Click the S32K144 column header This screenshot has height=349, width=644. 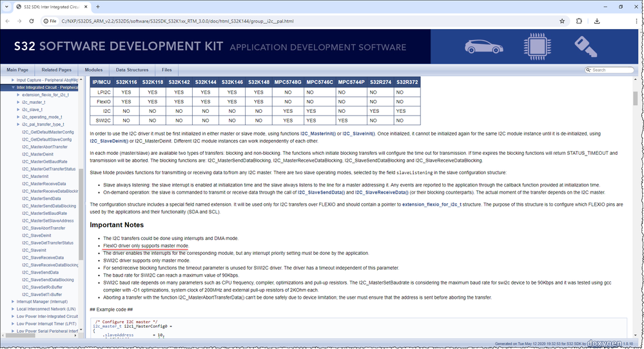coord(206,82)
